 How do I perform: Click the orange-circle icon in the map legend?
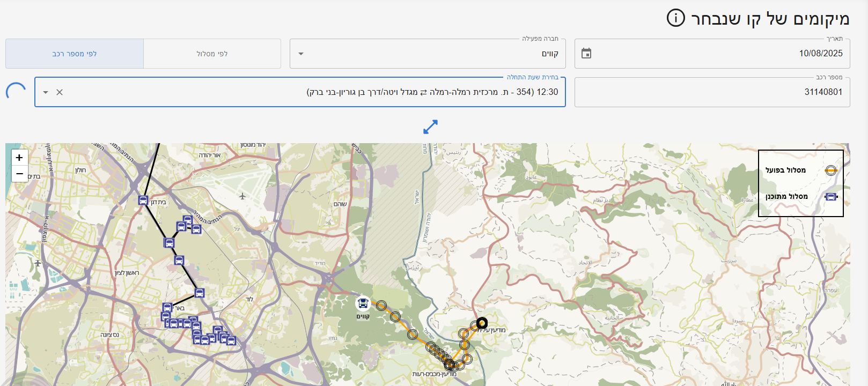(x=831, y=170)
